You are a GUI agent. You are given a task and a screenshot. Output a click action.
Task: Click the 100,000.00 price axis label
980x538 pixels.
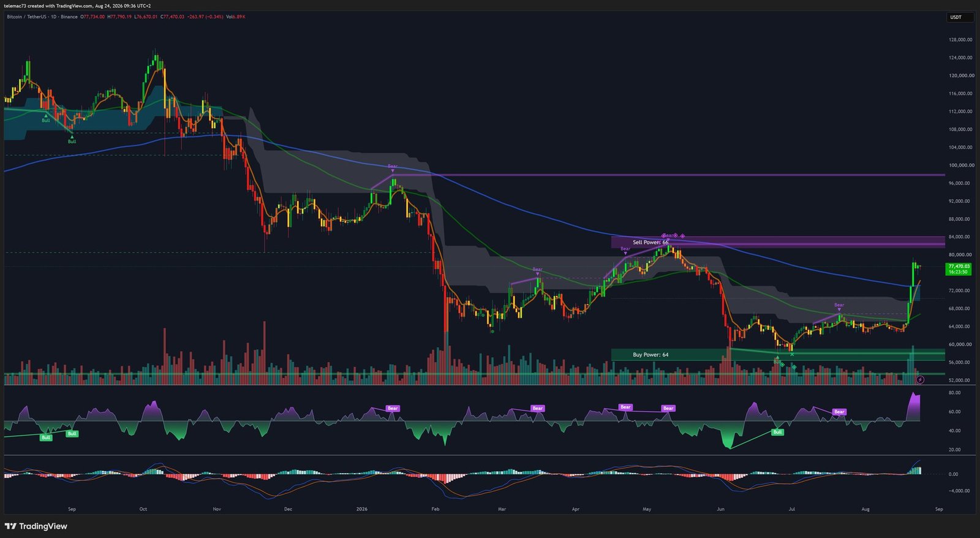(x=960, y=165)
